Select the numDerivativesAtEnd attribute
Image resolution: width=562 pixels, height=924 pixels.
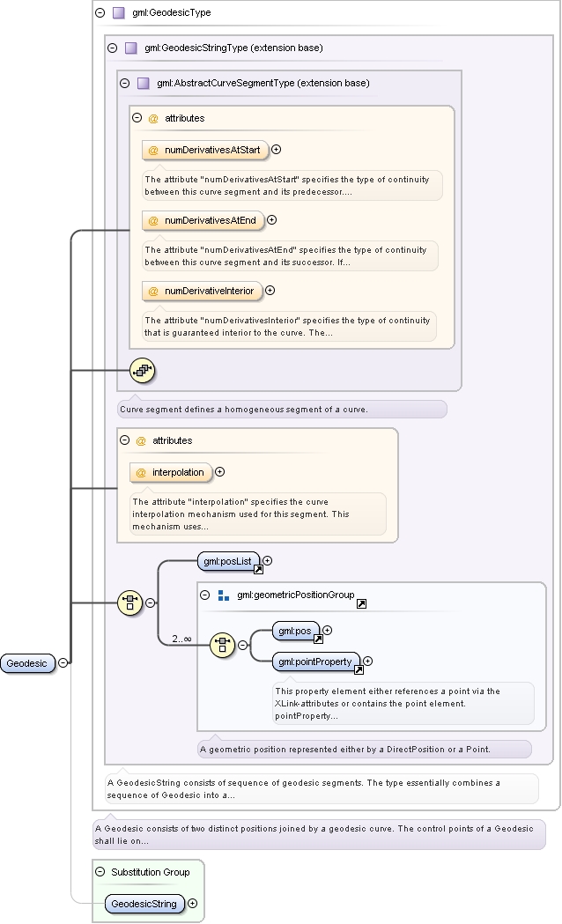click(x=203, y=220)
